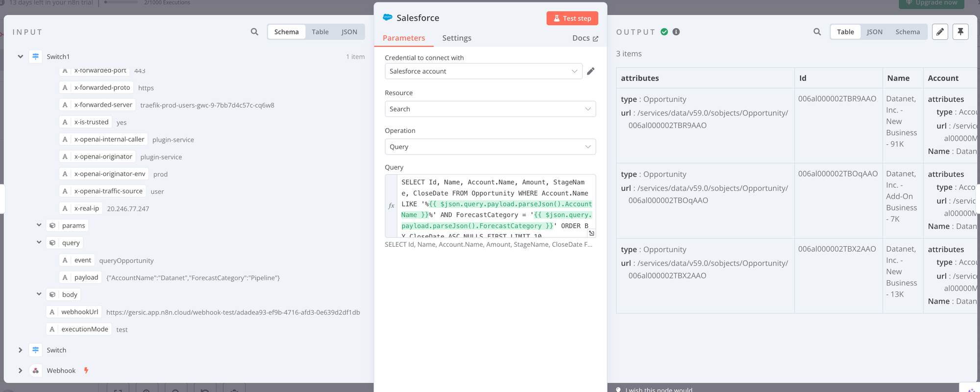Screen dimensions: 980x392
Task: Collapse the query object
Action: [39, 242]
